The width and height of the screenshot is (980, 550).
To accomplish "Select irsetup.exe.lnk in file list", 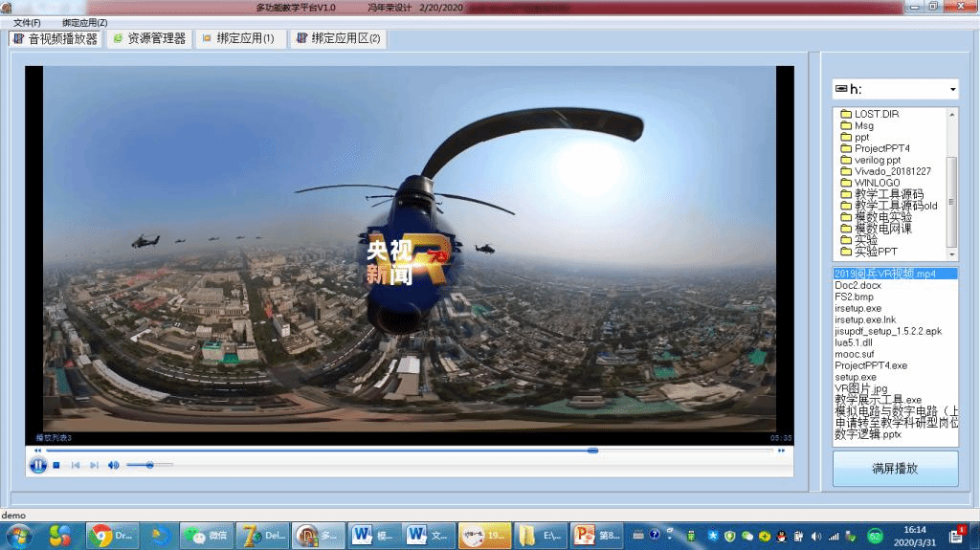I will coord(865,319).
